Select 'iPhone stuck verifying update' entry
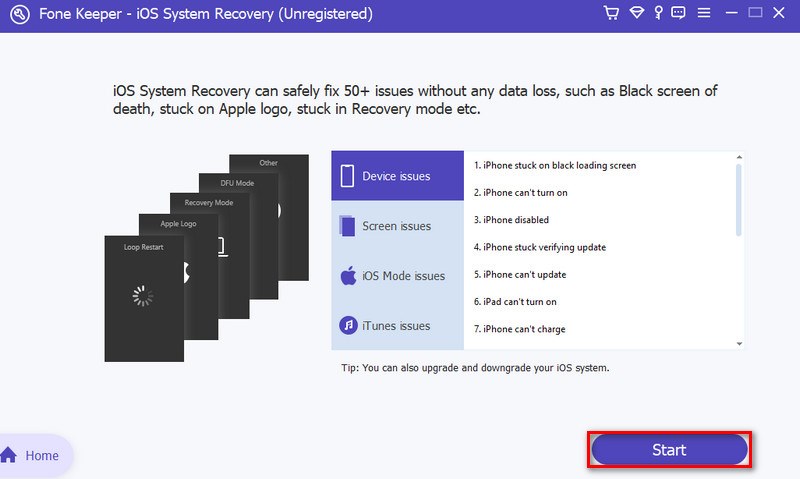Screen dimensions: 800x479 click(540, 247)
